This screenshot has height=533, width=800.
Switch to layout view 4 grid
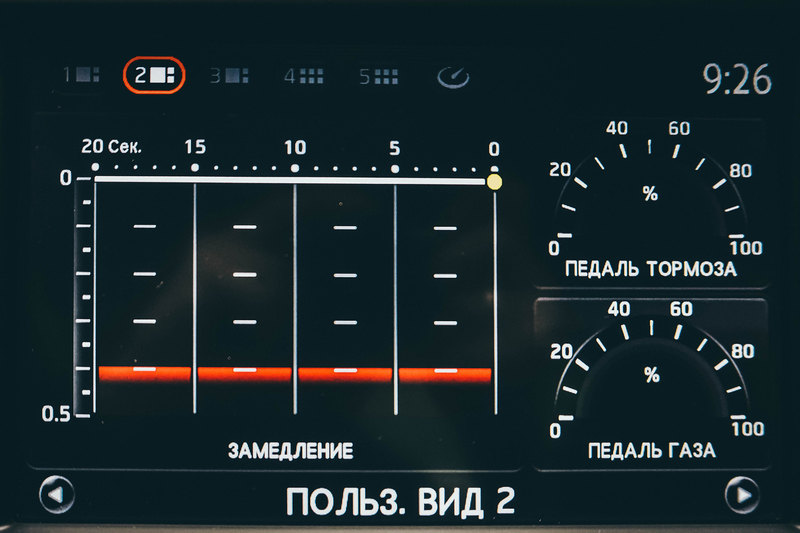[x=304, y=77]
